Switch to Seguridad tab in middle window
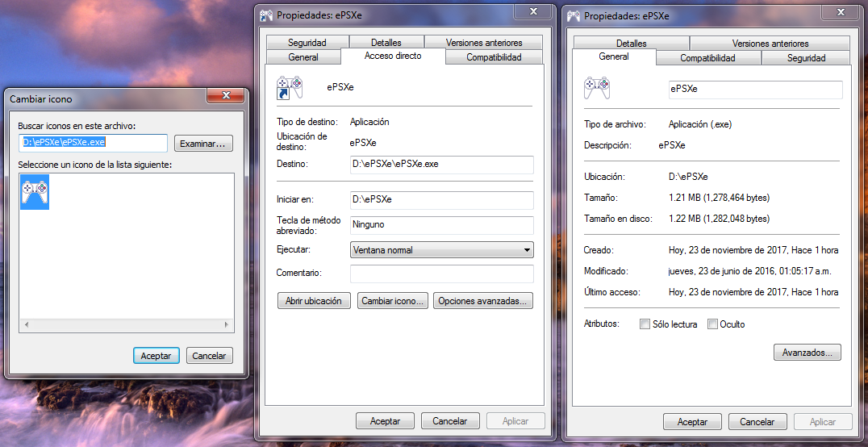The height and width of the screenshot is (447, 868). coord(307,43)
